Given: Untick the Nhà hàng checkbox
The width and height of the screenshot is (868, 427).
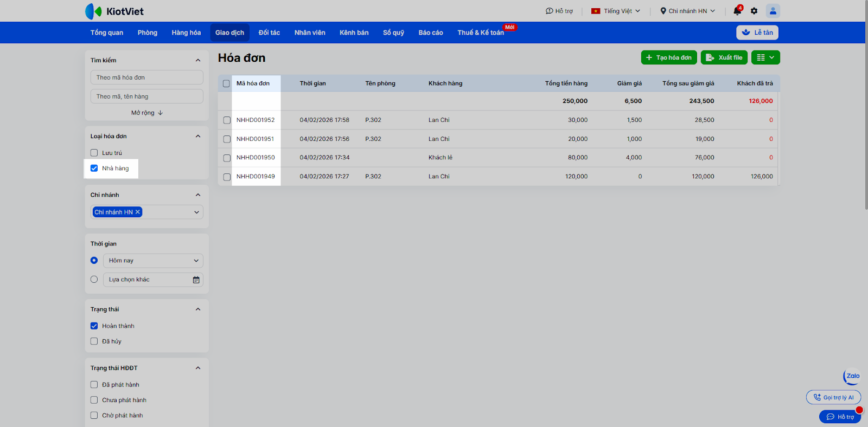Looking at the screenshot, I should point(94,168).
